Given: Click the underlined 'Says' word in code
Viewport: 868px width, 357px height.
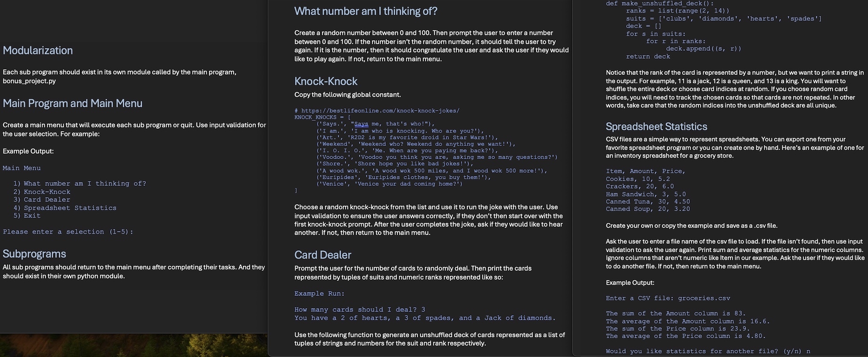Looking at the screenshot, I should 361,124.
